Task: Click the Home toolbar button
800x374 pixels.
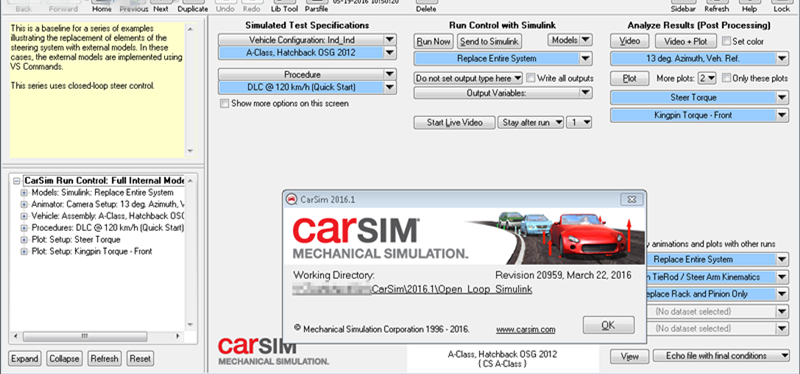Action: 102,7
